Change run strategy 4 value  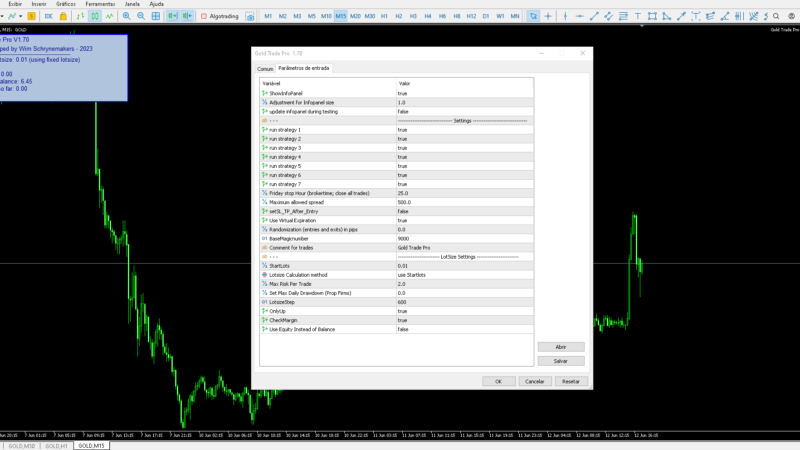pyautogui.click(x=465, y=157)
